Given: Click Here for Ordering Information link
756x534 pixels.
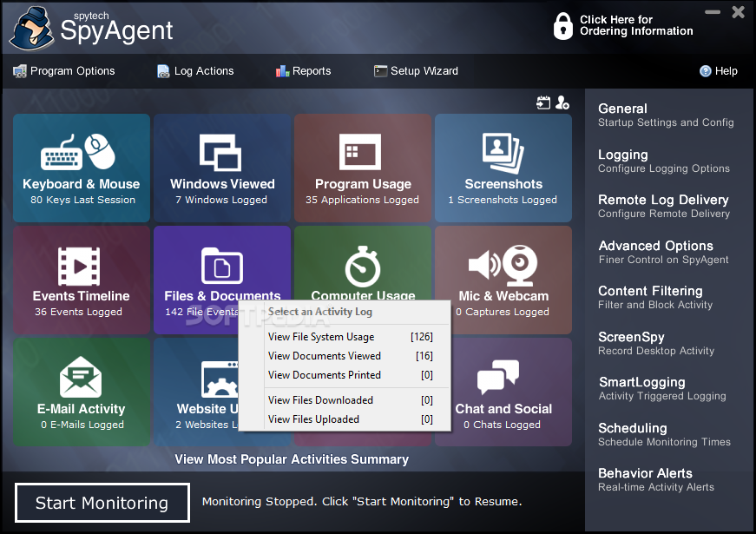Looking at the screenshot, I should [x=636, y=25].
